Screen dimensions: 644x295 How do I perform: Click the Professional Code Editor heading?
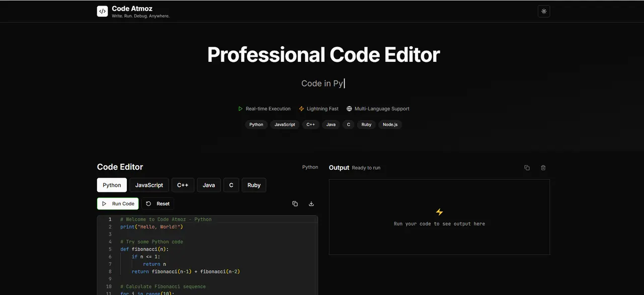(x=324, y=54)
